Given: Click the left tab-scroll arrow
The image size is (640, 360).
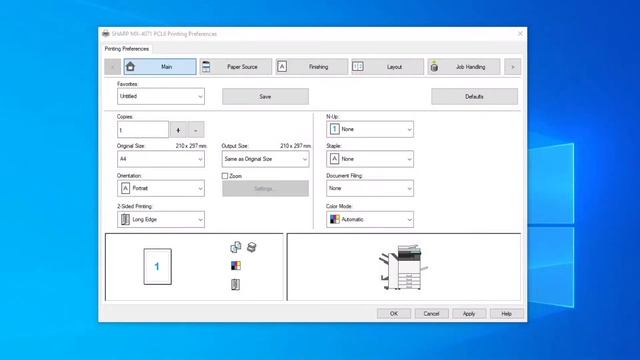Looking at the screenshot, I should tap(112, 67).
